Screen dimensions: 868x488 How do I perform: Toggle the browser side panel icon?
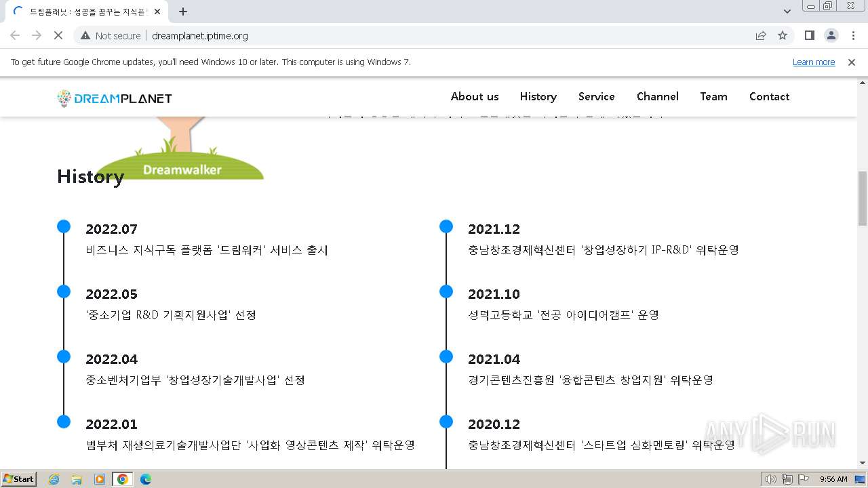click(x=810, y=35)
